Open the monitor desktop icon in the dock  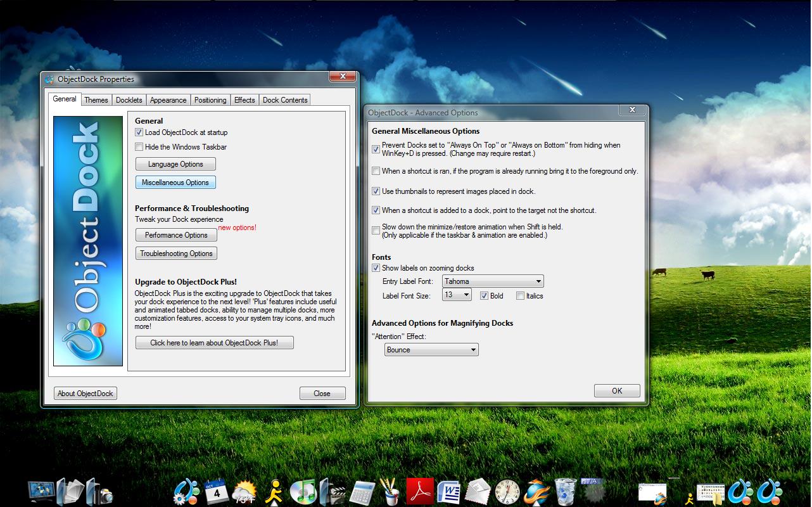tap(41, 491)
